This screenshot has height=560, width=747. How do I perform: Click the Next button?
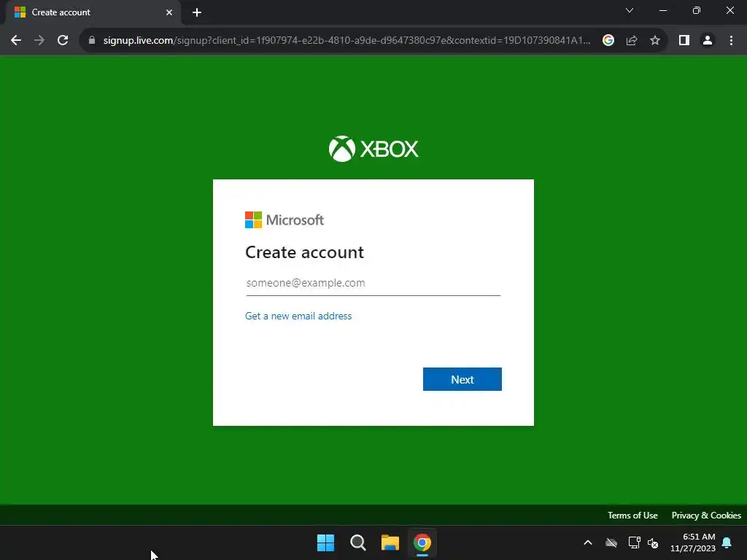(x=462, y=379)
